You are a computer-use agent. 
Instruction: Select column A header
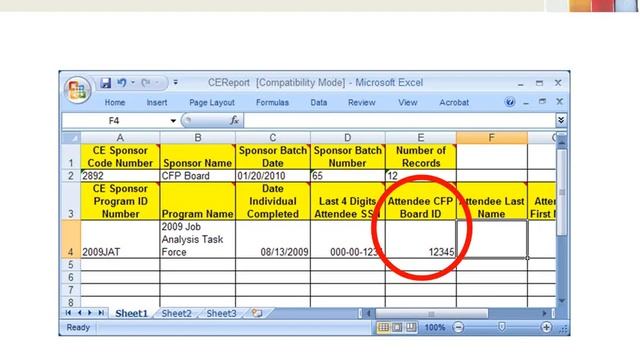coord(120,138)
